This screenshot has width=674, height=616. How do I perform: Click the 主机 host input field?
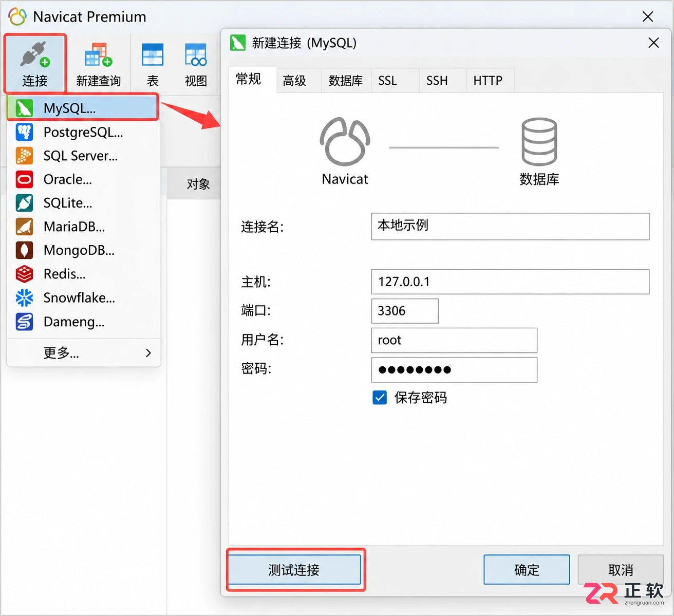[x=510, y=282]
